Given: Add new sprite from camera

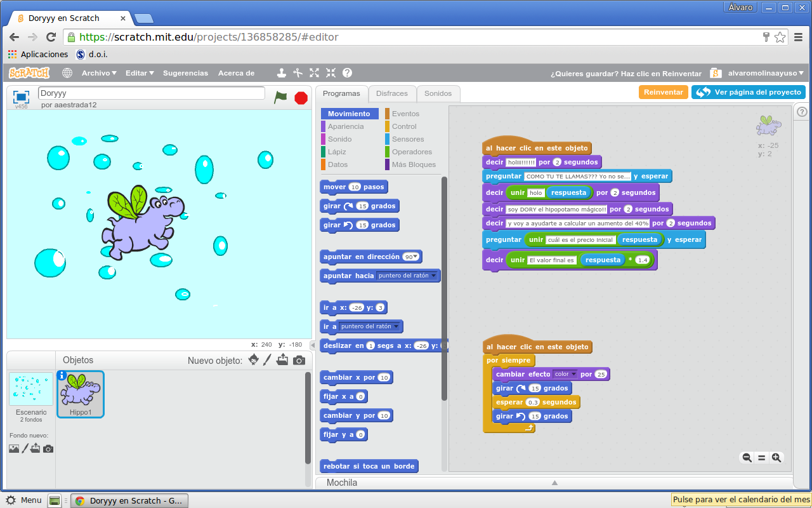Looking at the screenshot, I should (x=299, y=360).
